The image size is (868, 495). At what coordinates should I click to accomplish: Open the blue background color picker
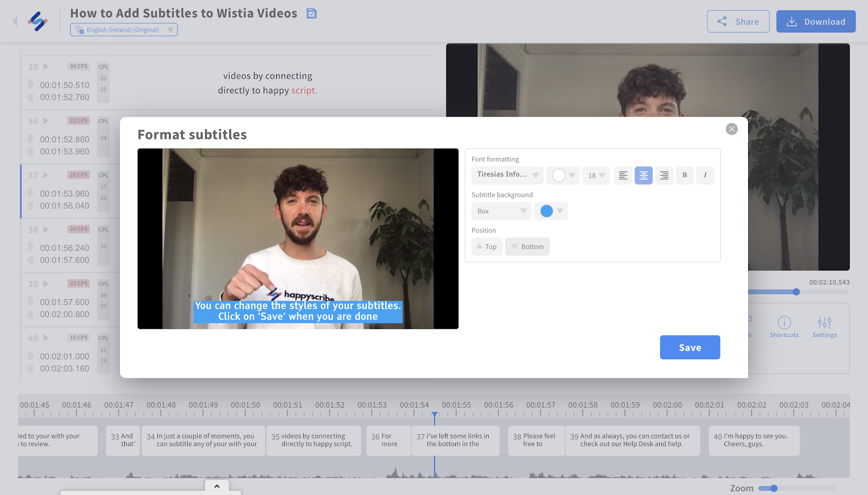click(551, 211)
